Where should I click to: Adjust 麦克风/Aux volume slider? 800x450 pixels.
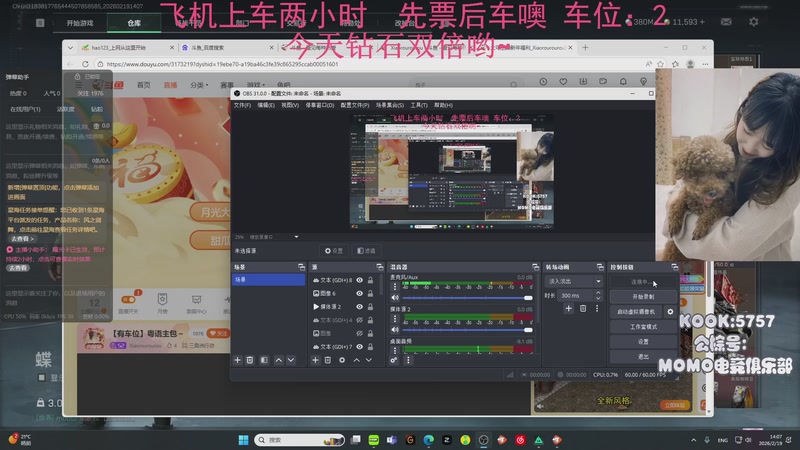pyautogui.click(x=467, y=297)
